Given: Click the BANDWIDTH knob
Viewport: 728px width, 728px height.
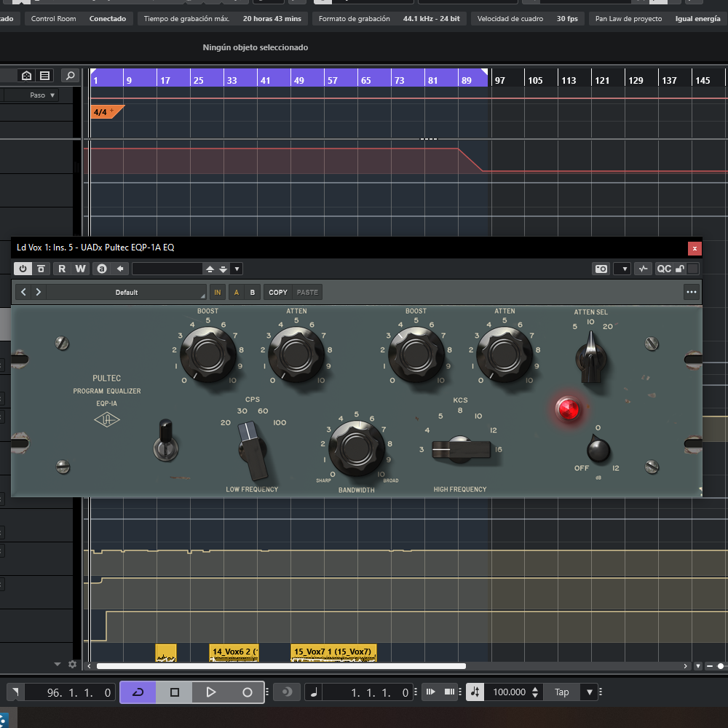Looking at the screenshot, I should click(357, 448).
